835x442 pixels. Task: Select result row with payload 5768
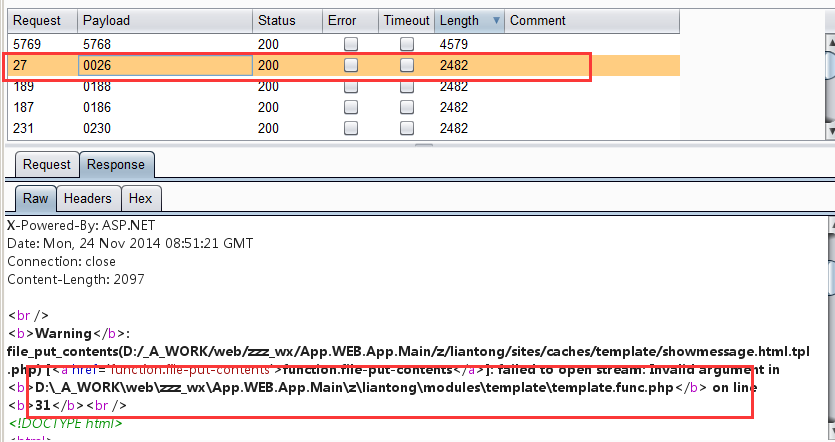tap(343, 44)
